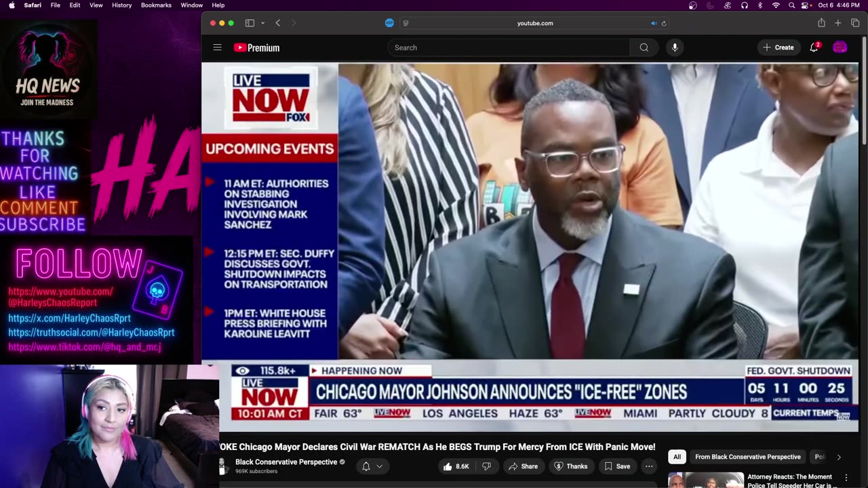The width and height of the screenshot is (868, 488).
Task: Open the History menu
Action: 122,5
